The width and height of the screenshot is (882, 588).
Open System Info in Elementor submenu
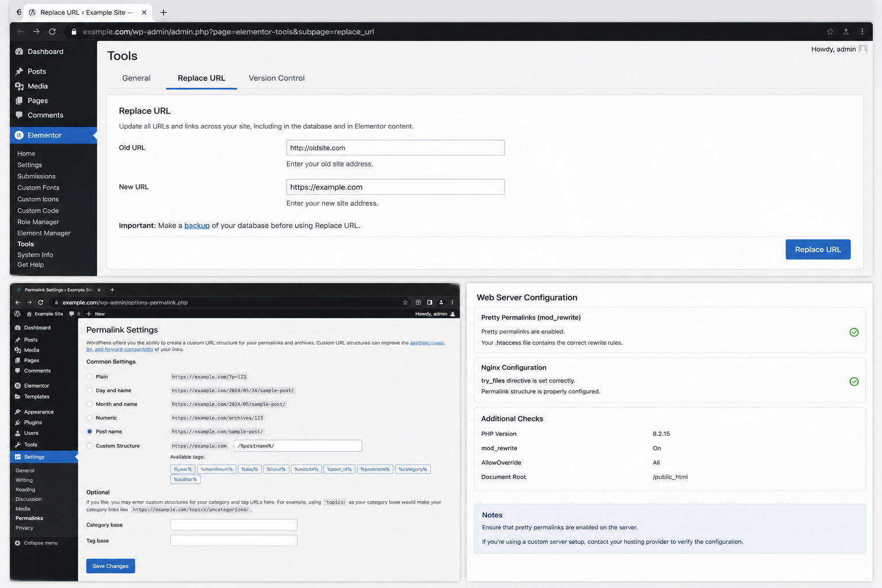[35, 255]
